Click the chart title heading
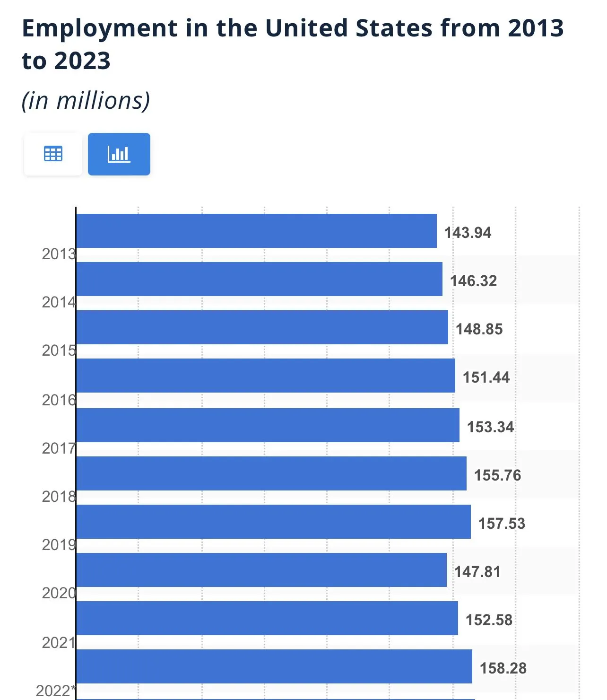 tap(293, 44)
